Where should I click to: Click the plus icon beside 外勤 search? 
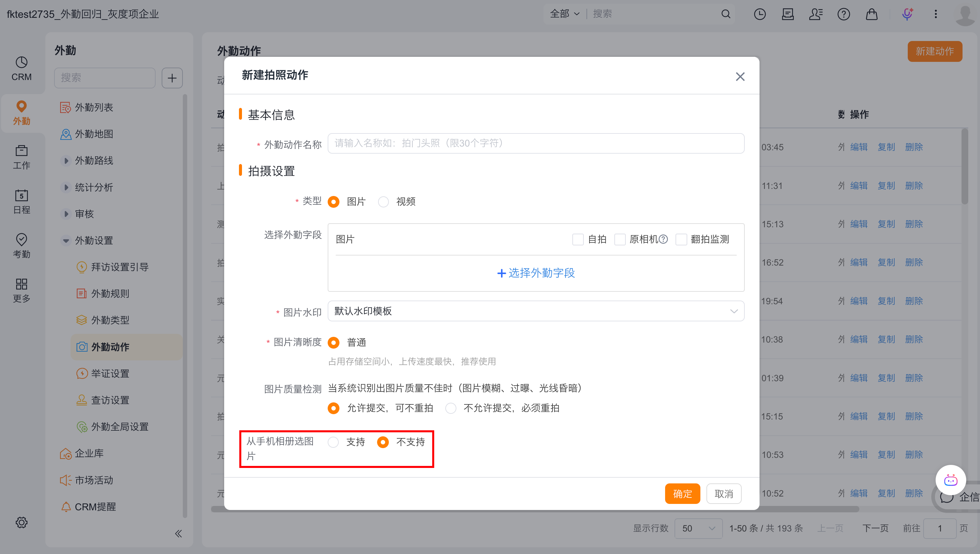point(172,78)
